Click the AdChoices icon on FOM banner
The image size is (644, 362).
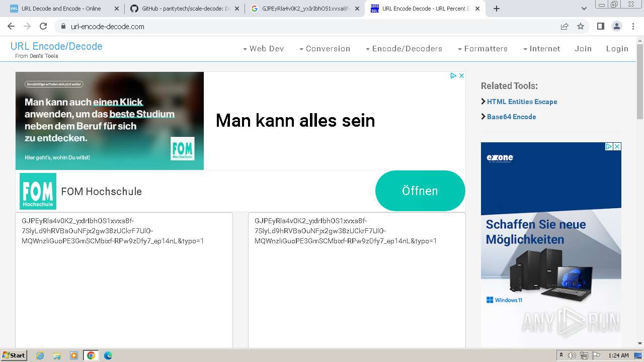click(453, 75)
